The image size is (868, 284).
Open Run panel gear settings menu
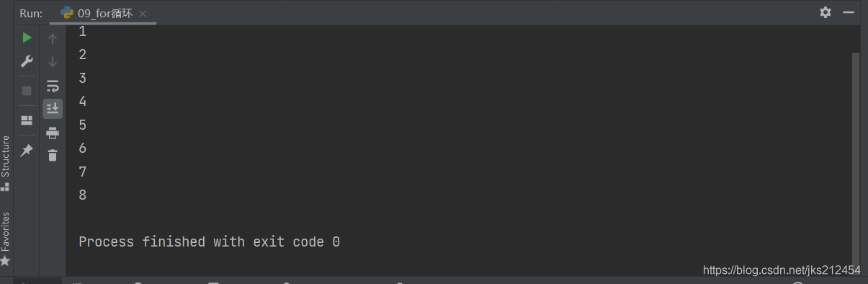coord(826,12)
